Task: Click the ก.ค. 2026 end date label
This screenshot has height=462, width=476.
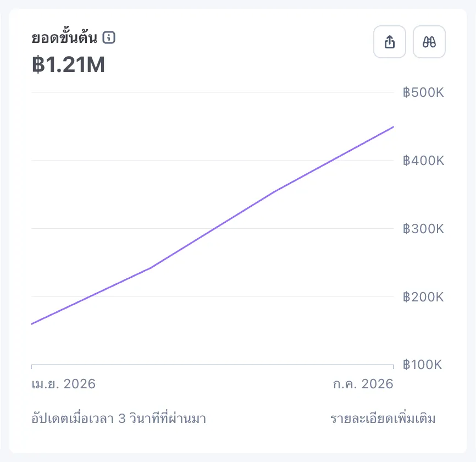Action: pos(363,384)
